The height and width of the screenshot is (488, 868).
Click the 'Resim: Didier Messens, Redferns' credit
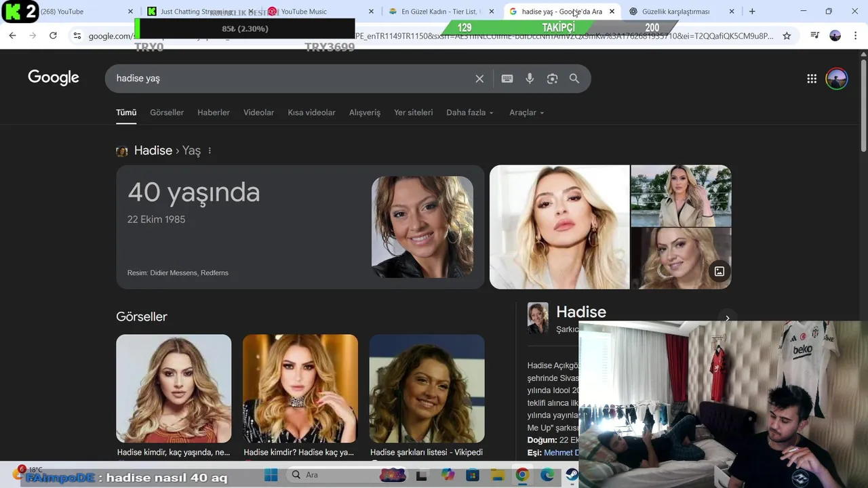pyautogui.click(x=178, y=272)
